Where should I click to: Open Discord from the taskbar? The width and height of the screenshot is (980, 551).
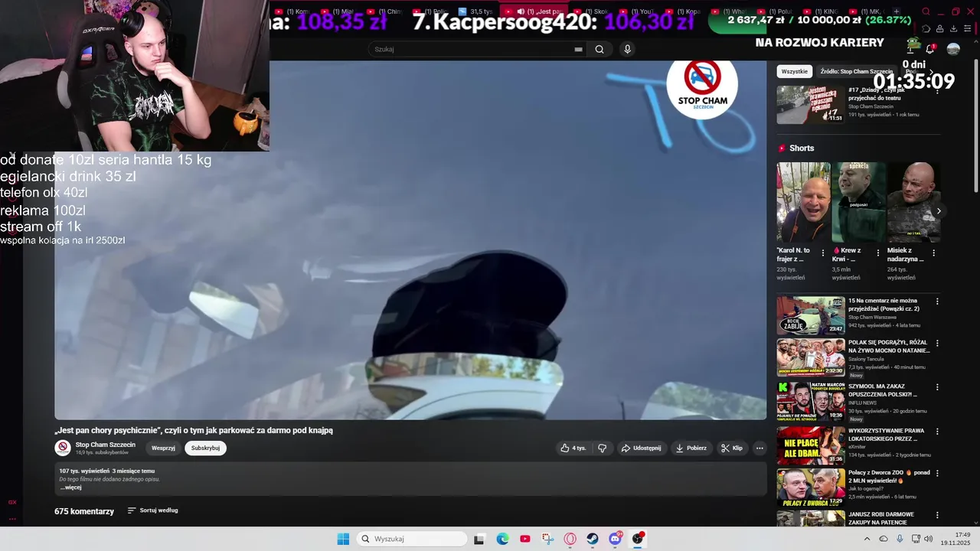615,539
